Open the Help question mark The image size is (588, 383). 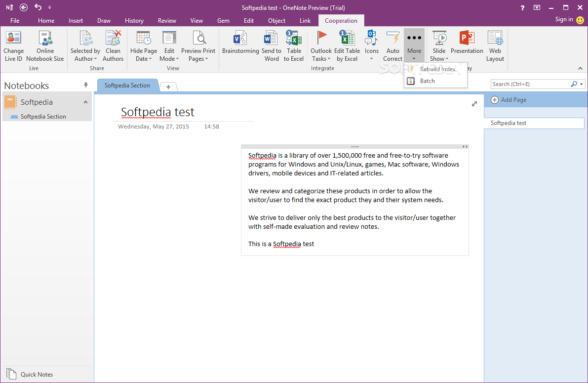(522, 7)
